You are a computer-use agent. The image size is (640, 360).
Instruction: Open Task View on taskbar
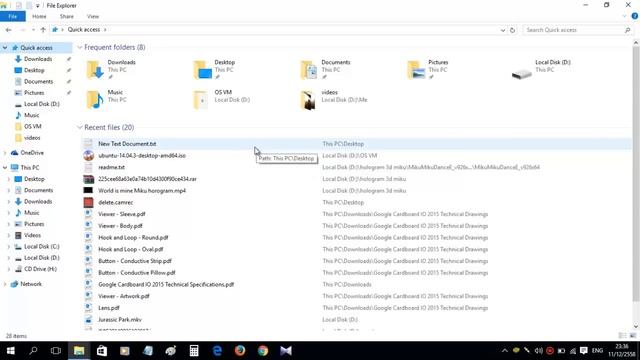click(56, 351)
